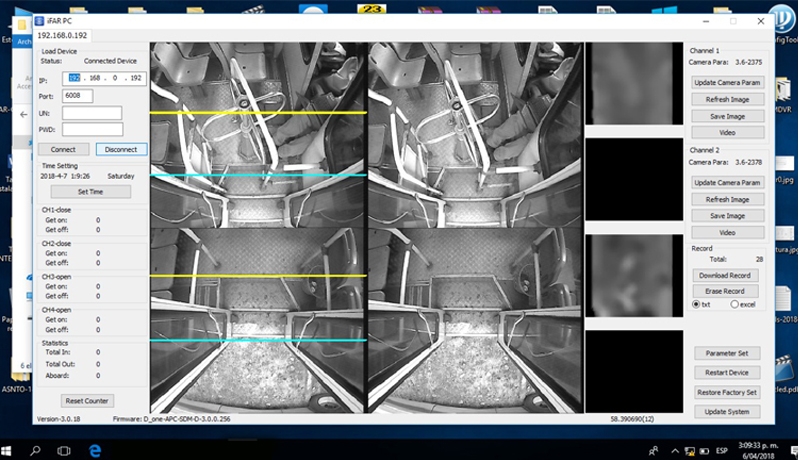800x460 pixels.
Task: Select the txt record format option
Action: coord(696,303)
